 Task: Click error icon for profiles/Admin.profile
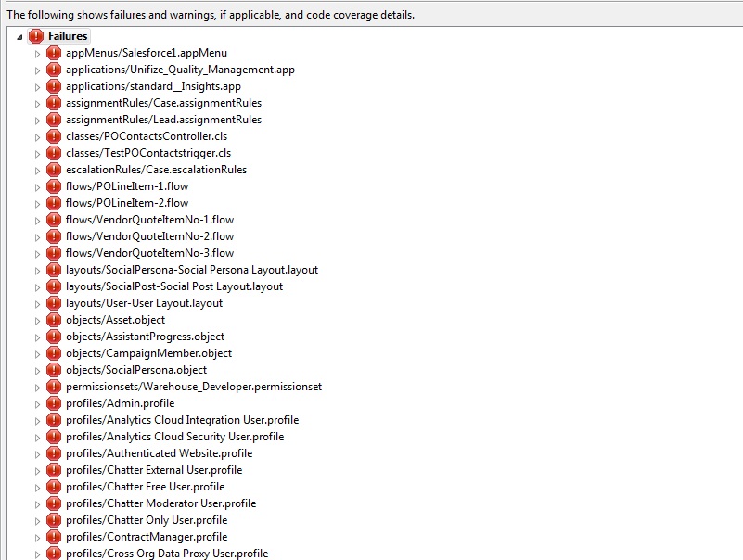pos(54,403)
